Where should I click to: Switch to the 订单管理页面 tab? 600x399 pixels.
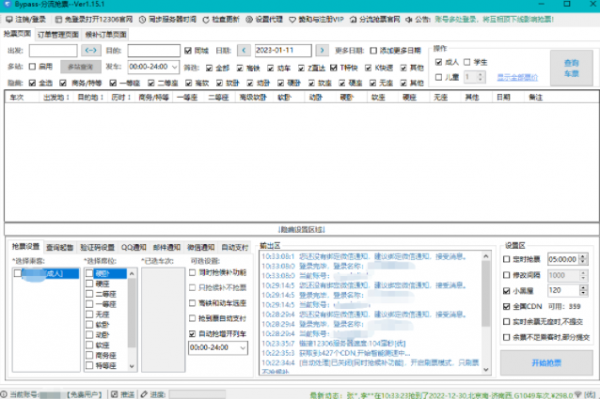tap(58, 34)
